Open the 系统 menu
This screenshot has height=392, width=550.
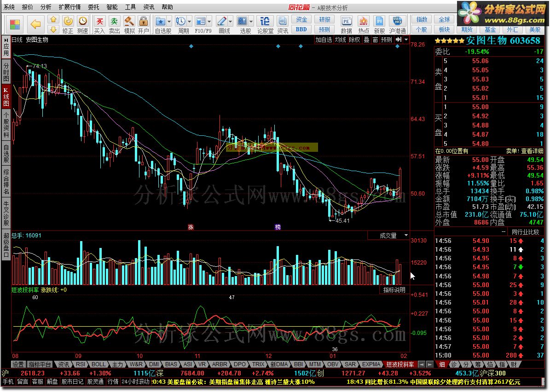[x=9, y=7]
